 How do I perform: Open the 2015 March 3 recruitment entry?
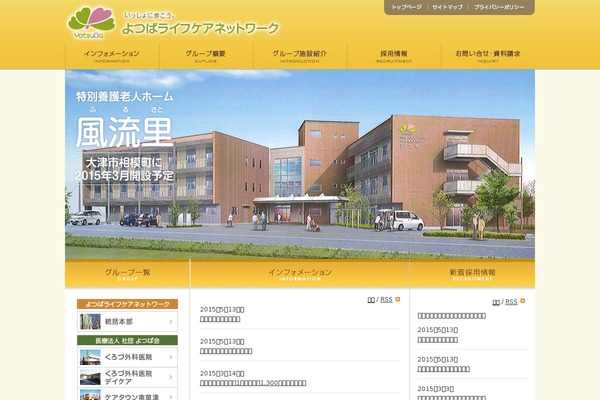[452, 397]
